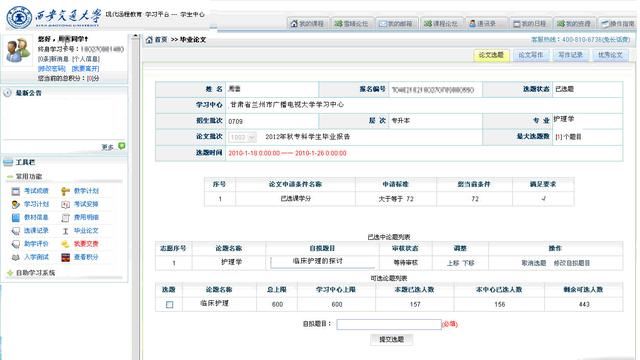Click 取消选题 for the 护理学 topic
The image size is (640, 360).
(533, 263)
